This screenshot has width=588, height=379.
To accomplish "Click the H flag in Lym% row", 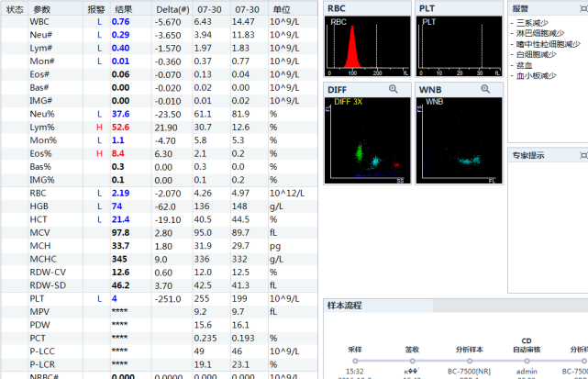I will pyautogui.click(x=99, y=128).
